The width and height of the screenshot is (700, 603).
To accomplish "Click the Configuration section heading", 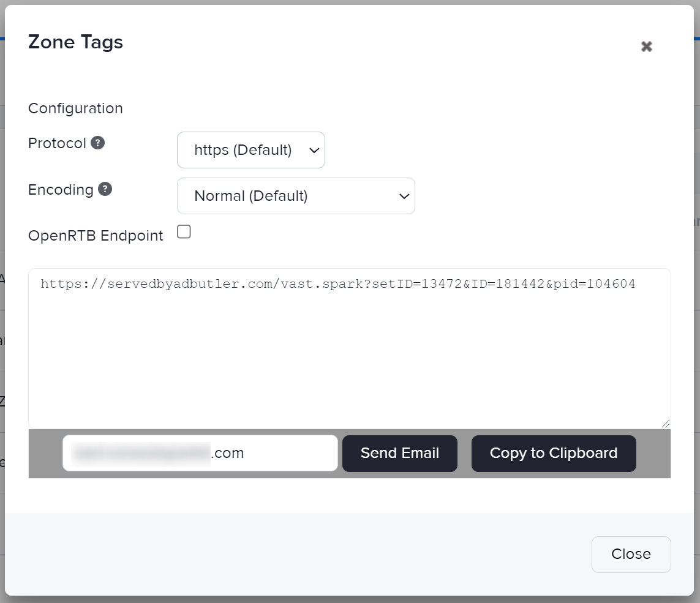I will point(75,108).
